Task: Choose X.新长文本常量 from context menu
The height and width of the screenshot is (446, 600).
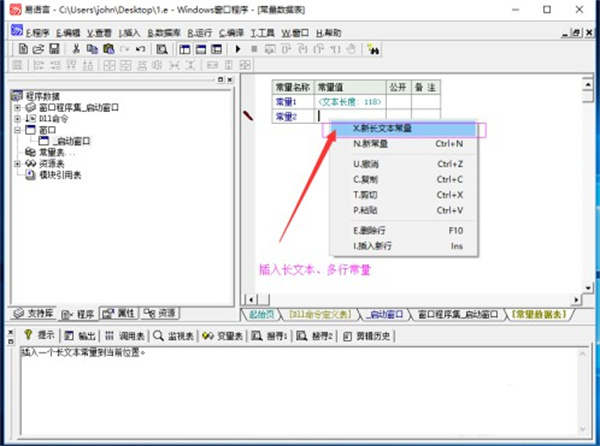Action: 404,129
